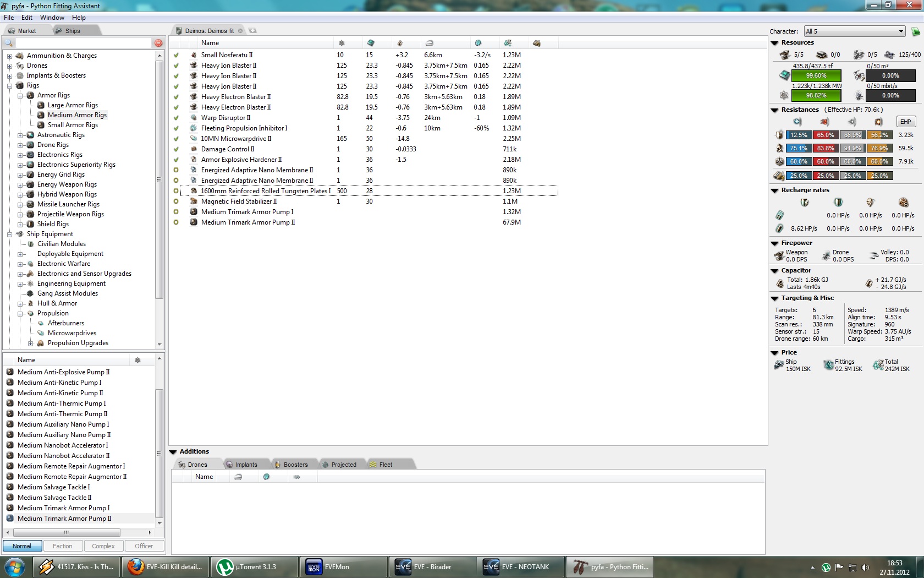Click the damage pattern icon below hull resistances

(x=779, y=176)
